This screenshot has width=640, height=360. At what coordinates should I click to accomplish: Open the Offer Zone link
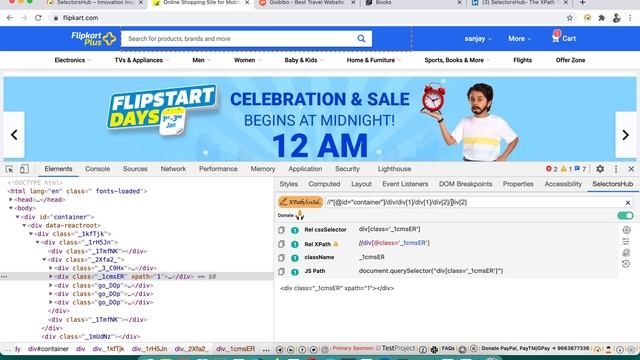[570, 60]
